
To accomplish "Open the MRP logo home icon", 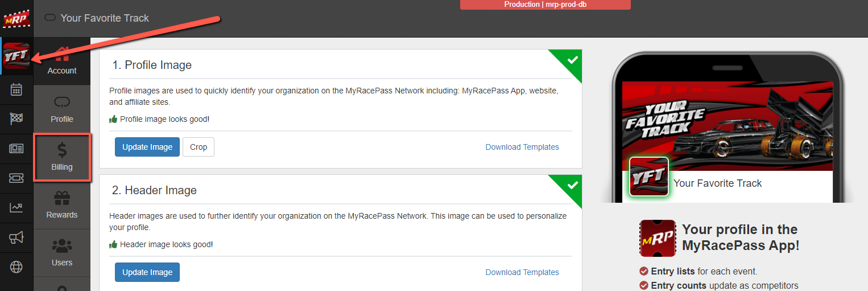I will click(x=16, y=18).
